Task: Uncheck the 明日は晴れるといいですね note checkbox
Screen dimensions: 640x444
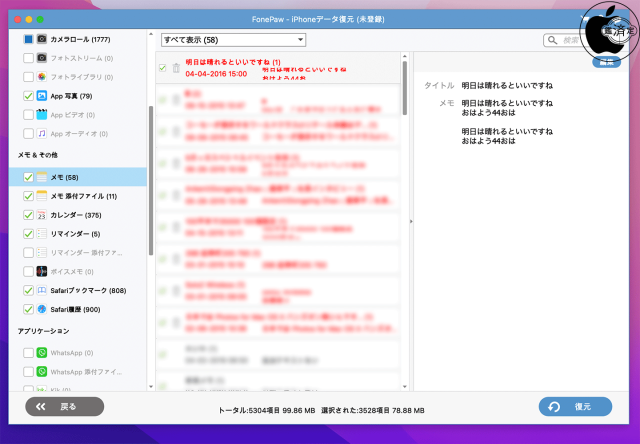Action: click(x=162, y=68)
